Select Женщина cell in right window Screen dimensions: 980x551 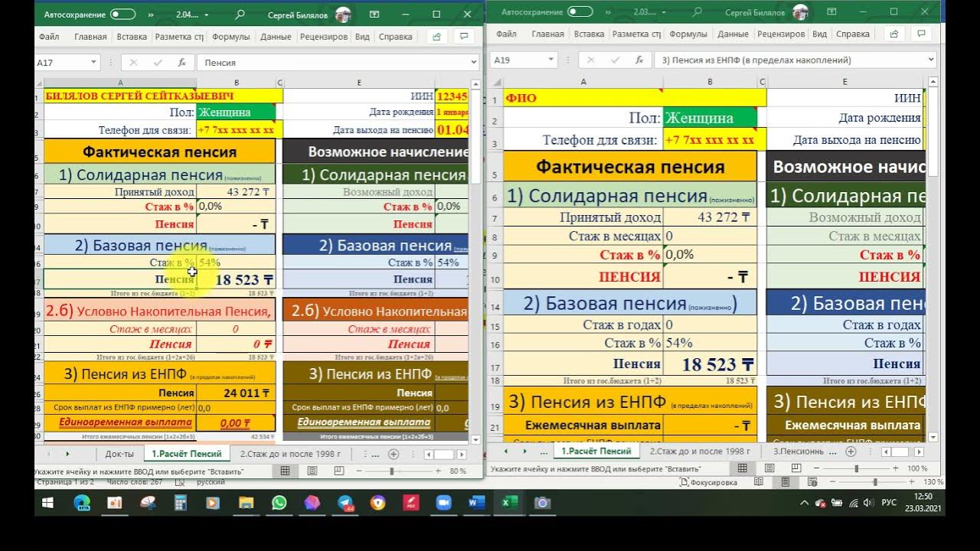[x=710, y=118]
